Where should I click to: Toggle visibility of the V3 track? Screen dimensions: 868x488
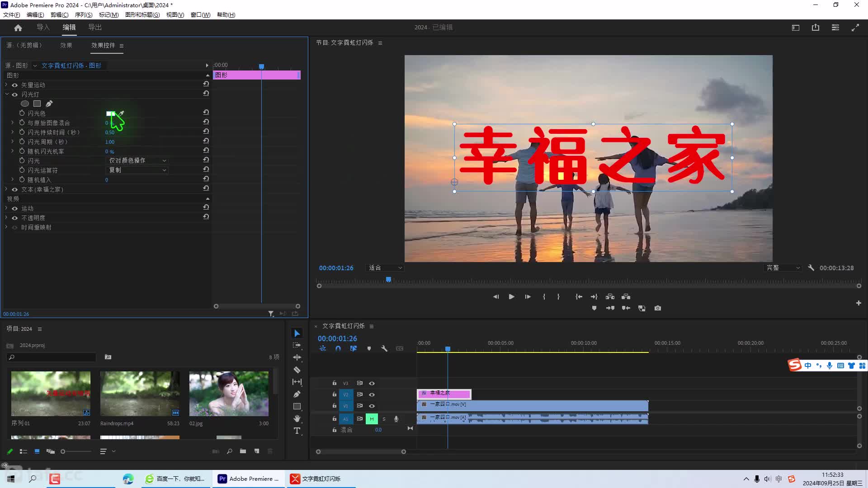[372, 383]
